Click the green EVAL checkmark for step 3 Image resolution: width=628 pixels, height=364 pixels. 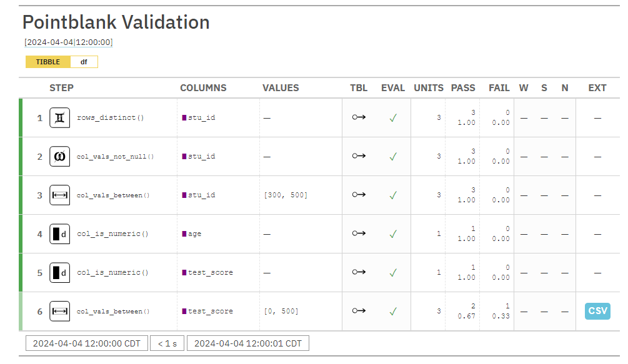coord(393,195)
